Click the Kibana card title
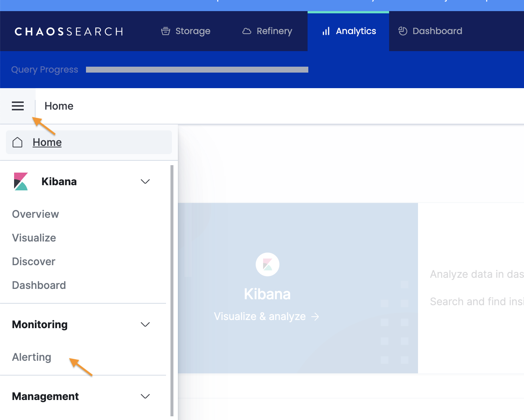524x420 pixels. tap(267, 294)
